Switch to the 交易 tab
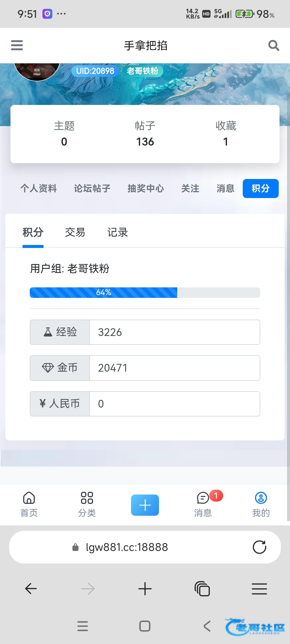 click(x=75, y=232)
